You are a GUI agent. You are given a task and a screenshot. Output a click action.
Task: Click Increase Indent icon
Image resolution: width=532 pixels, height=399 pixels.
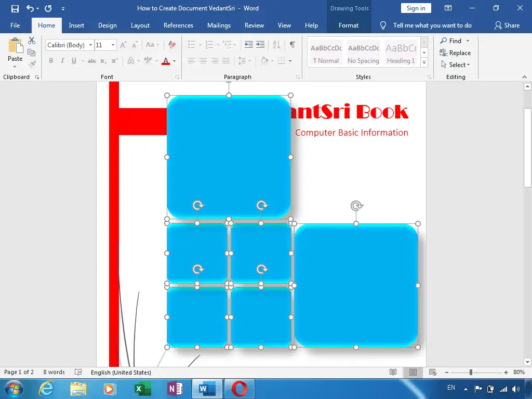tap(260, 45)
